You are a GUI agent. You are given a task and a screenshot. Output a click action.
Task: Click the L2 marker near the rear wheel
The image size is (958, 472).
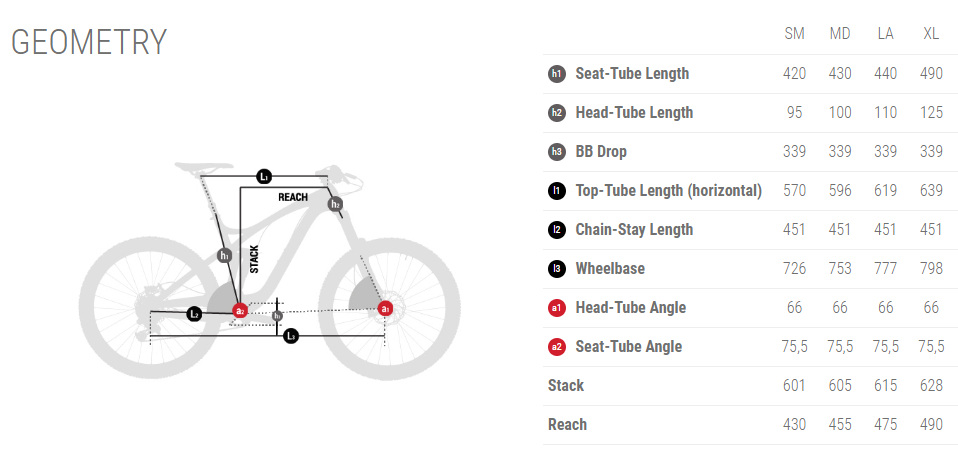pos(195,314)
